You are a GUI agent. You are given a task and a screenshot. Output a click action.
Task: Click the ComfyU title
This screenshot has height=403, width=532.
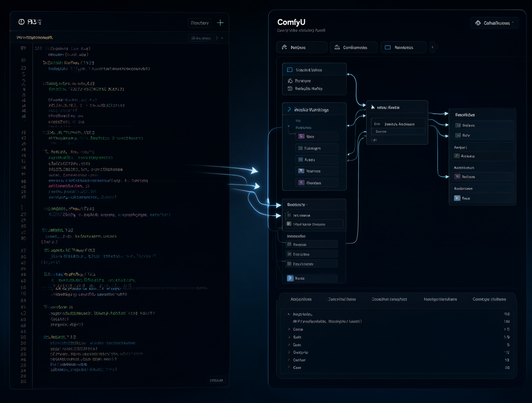coord(291,22)
